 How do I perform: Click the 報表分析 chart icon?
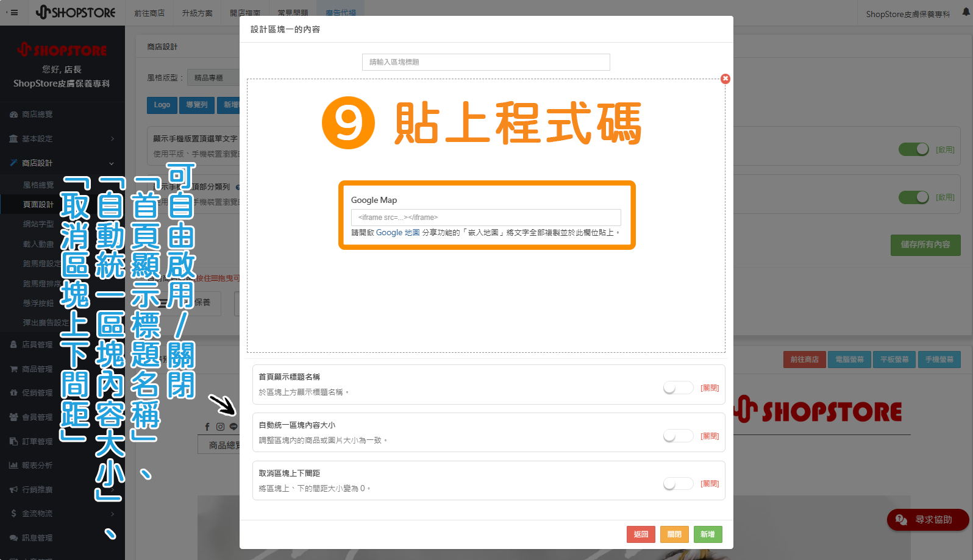(x=13, y=465)
